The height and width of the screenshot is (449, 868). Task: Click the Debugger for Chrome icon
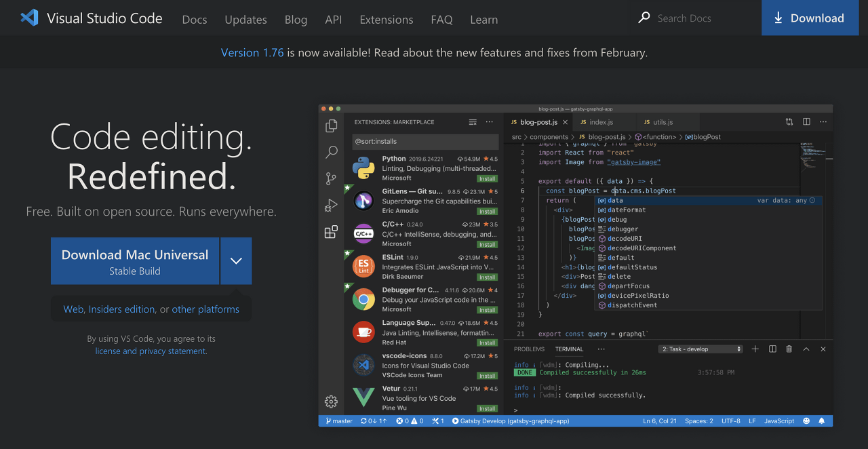pos(364,299)
